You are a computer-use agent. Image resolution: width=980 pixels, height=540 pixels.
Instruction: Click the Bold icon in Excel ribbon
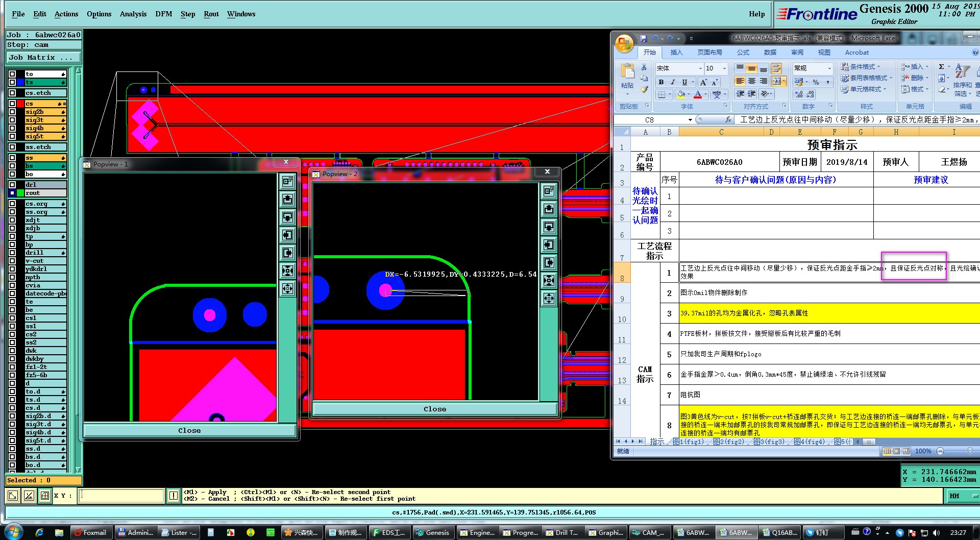coord(661,82)
